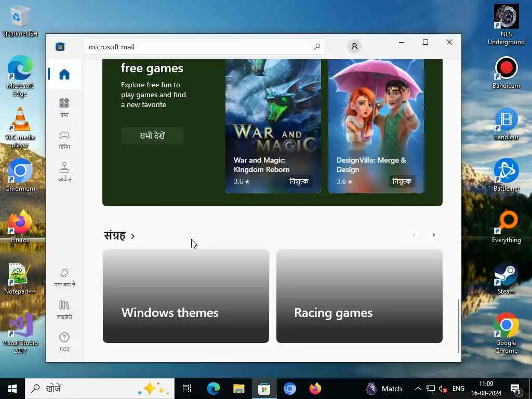Click the 'सभी देखें' see all button
This screenshot has width=532, height=399.
tap(152, 136)
